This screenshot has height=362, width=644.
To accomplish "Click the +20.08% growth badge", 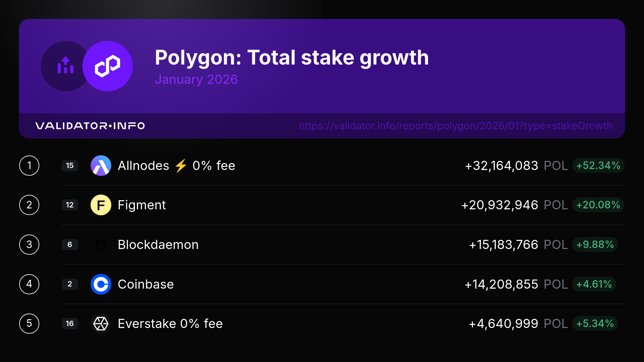I will pyautogui.click(x=598, y=205).
